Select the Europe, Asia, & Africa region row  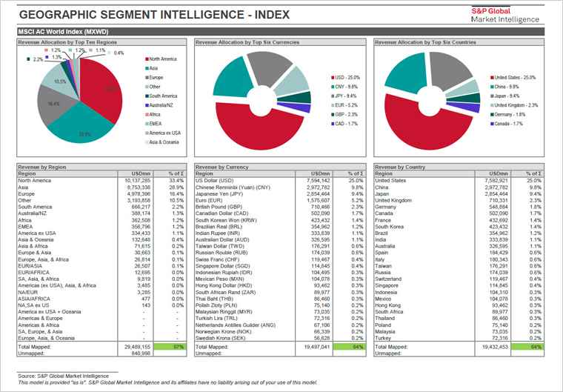[x=101, y=259]
